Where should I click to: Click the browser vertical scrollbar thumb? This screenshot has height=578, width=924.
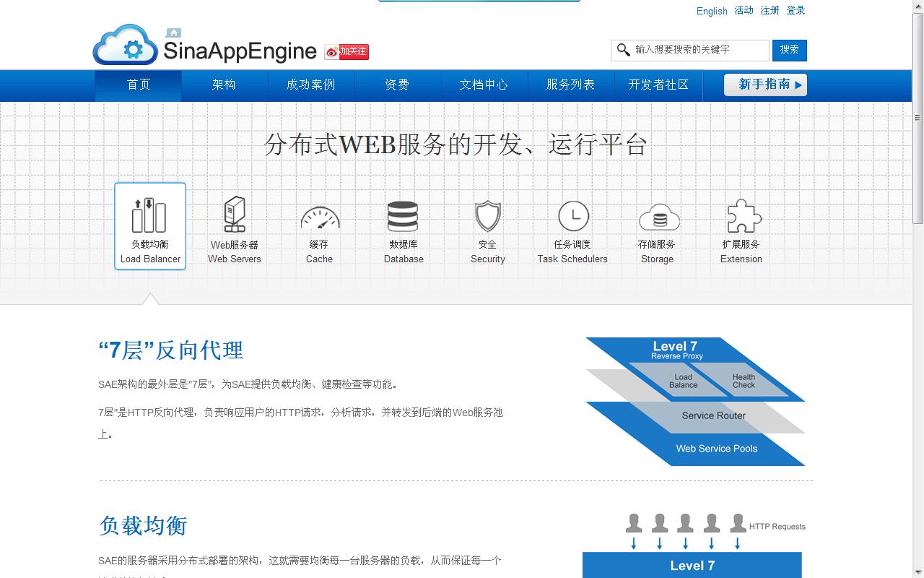point(918,117)
